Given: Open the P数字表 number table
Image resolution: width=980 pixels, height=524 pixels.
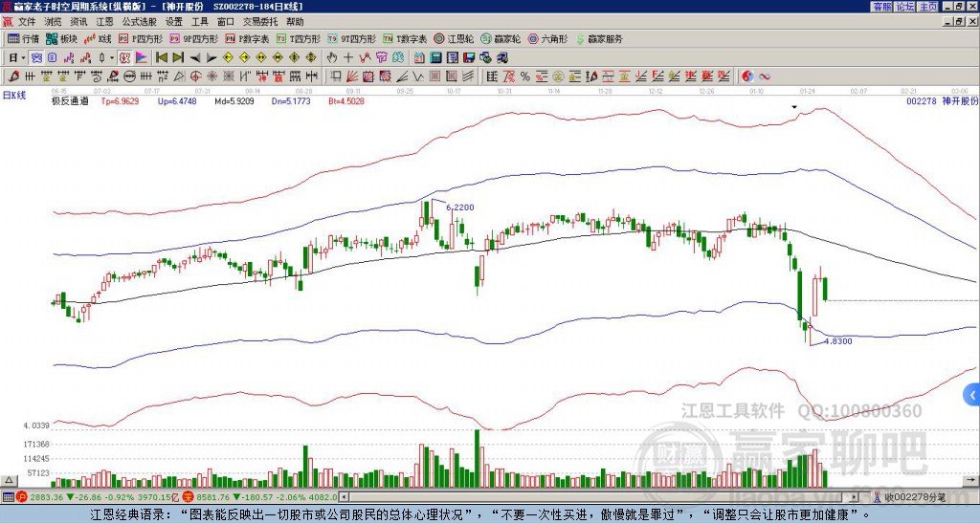Looking at the screenshot, I should pos(247,38).
